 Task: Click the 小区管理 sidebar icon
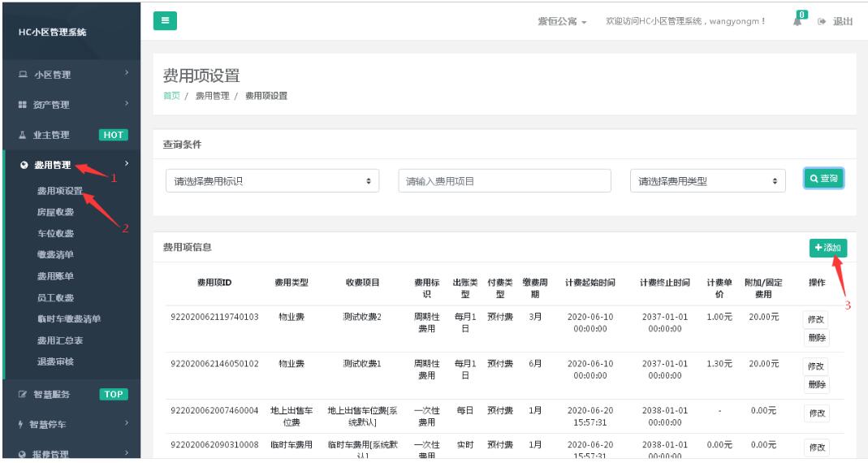coord(22,76)
